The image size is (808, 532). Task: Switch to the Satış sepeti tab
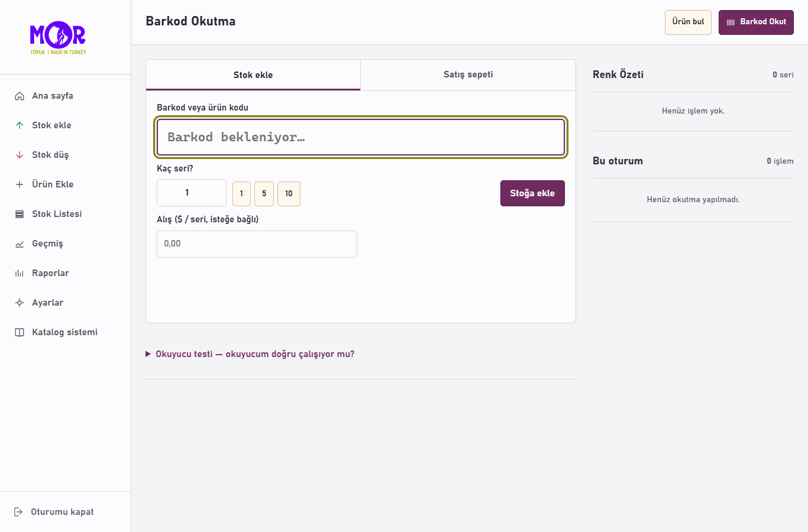tap(468, 75)
